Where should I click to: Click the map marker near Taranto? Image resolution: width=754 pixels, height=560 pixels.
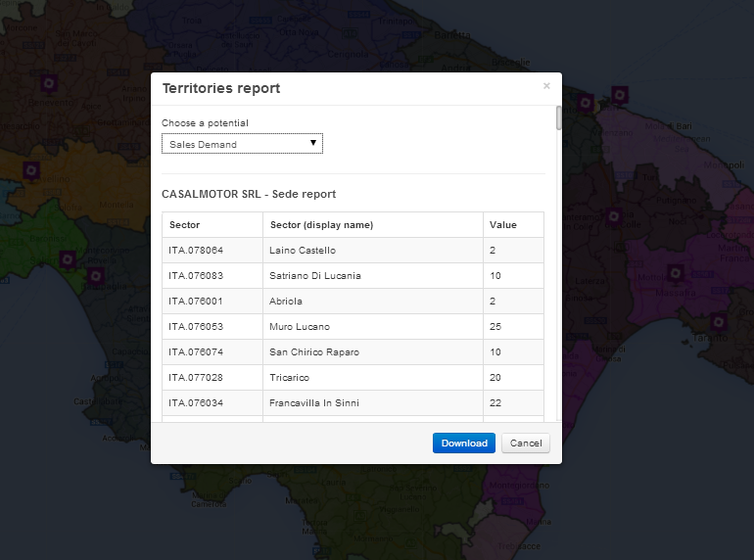click(719, 321)
